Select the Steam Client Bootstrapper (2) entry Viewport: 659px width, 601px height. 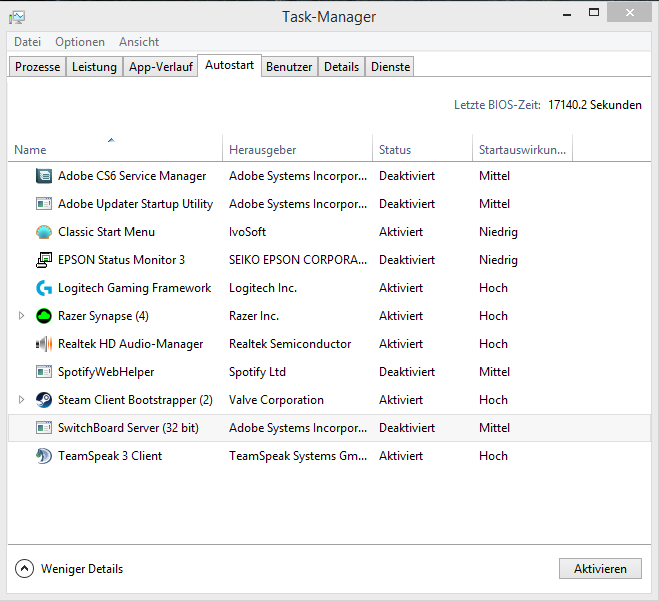(x=135, y=400)
